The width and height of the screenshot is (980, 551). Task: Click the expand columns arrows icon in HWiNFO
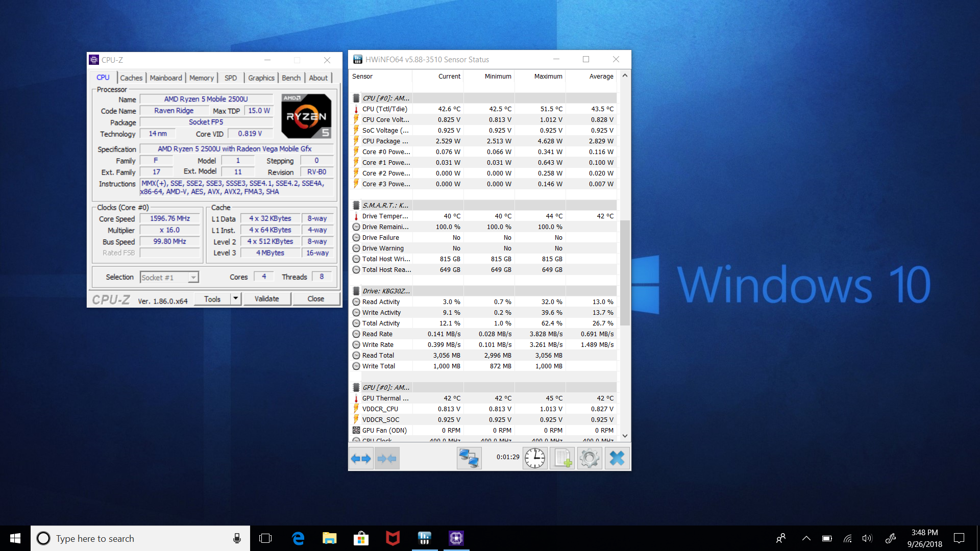[361, 459]
